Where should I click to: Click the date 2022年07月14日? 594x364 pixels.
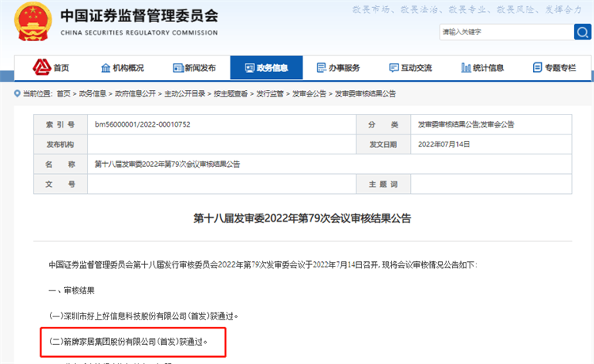point(444,144)
